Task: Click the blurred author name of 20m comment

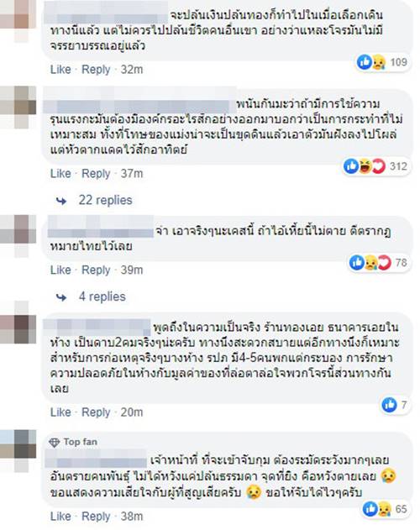Action: pos(97,328)
